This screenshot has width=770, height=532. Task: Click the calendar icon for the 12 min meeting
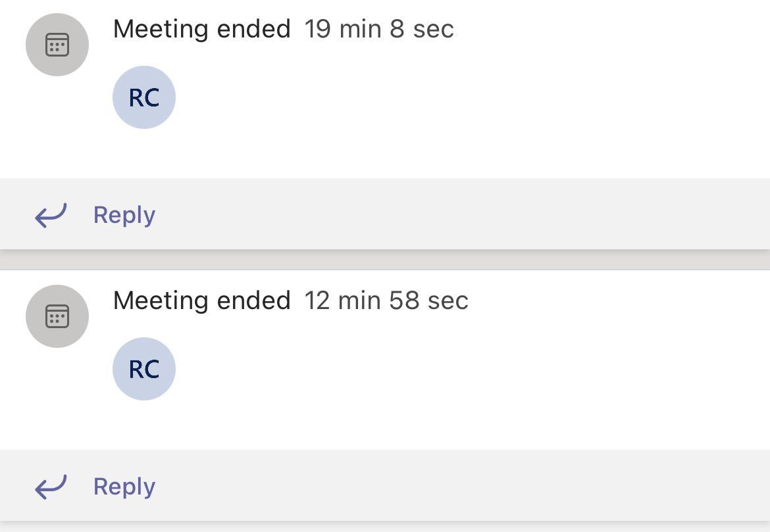coord(57,316)
